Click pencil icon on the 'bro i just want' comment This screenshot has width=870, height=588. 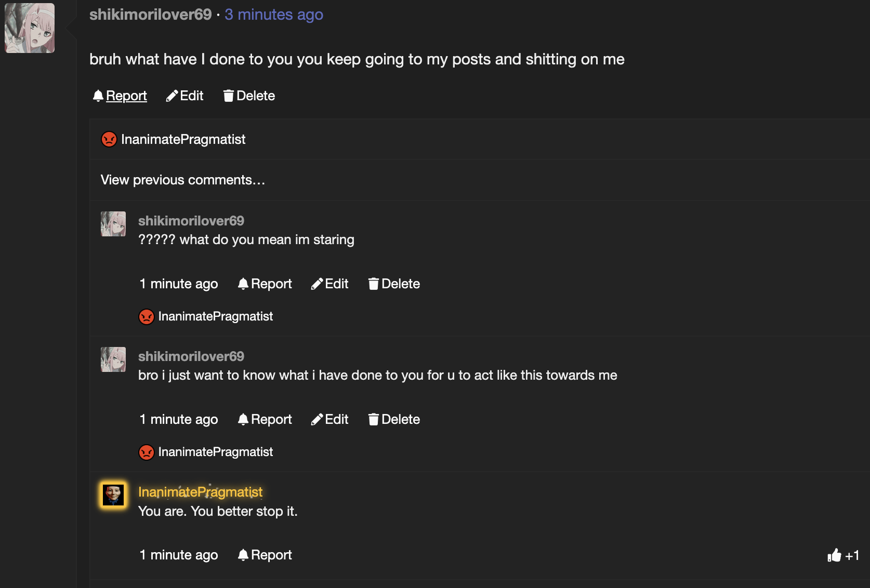click(x=317, y=419)
